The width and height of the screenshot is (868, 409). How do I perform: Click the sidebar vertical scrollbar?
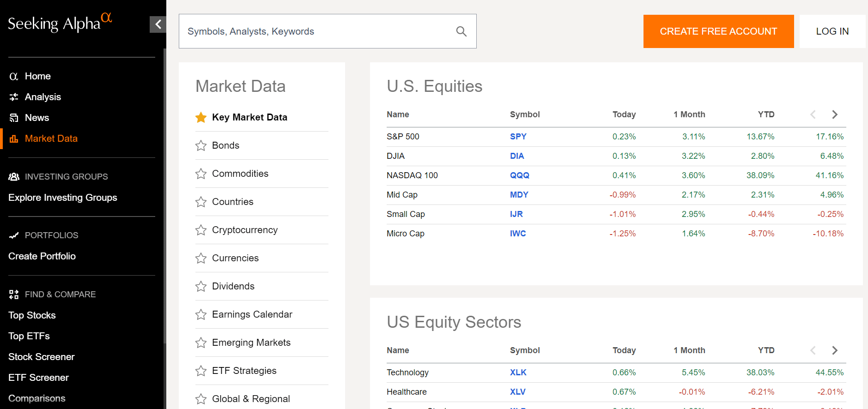[x=165, y=196]
